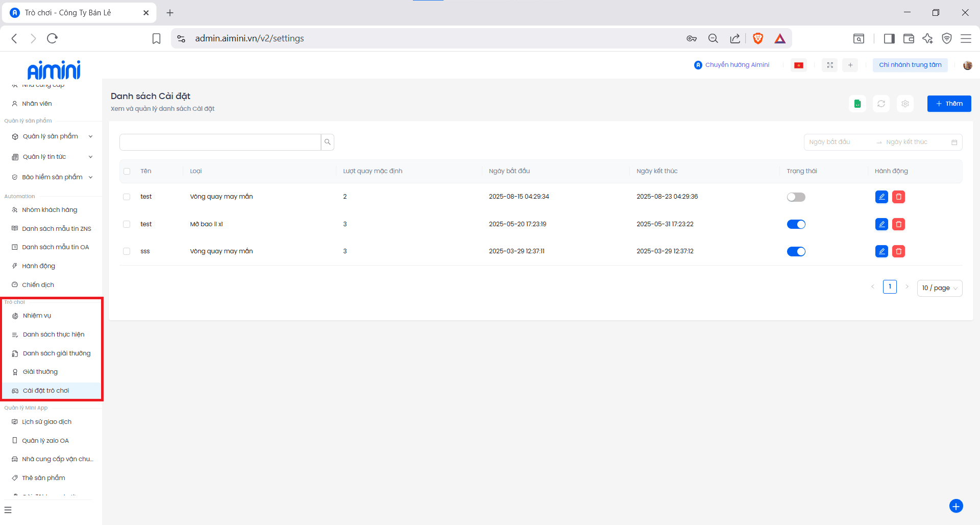Click the refresh list icon
980x525 pixels.
tap(881, 104)
